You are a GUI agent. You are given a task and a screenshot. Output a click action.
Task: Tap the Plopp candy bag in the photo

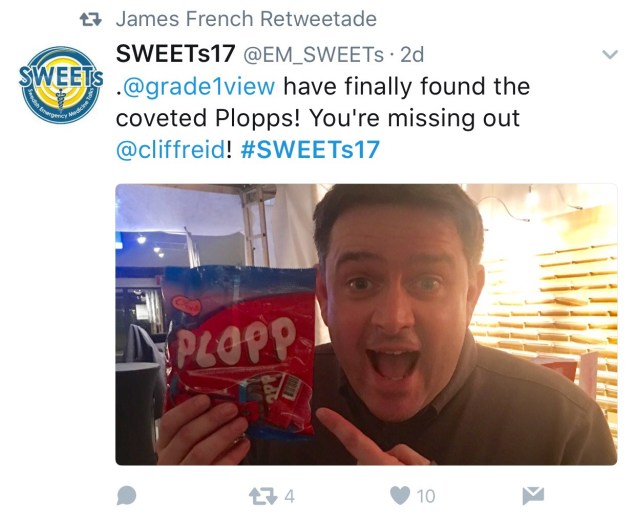point(239,351)
